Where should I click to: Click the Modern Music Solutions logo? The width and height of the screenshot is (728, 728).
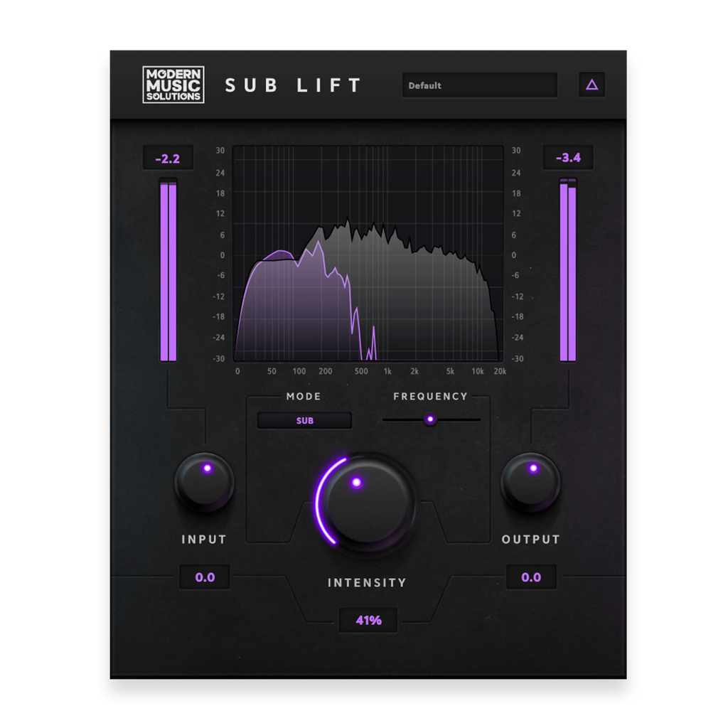(173, 85)
